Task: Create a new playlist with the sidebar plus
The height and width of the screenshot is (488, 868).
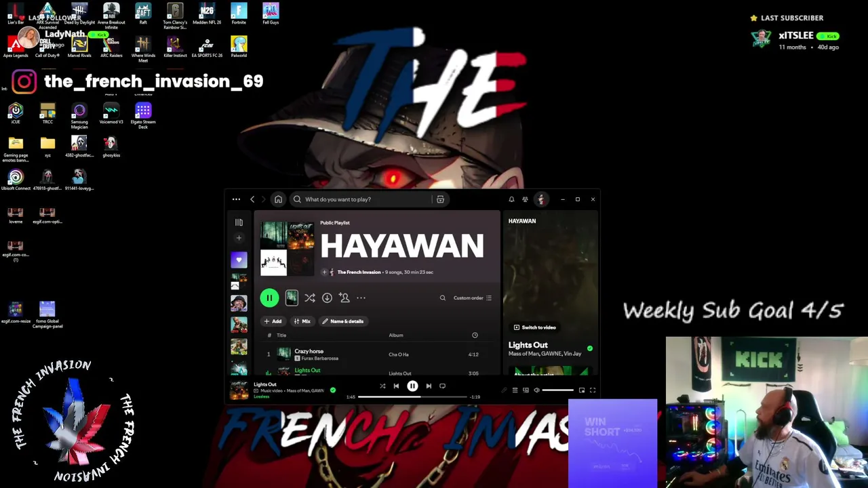Action: coord(239,238)
